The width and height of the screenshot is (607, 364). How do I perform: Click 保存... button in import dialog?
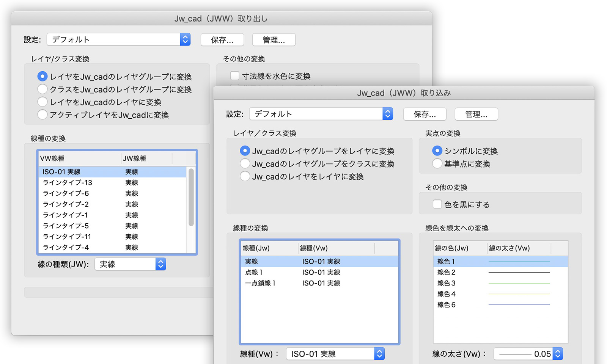[425, 114]
